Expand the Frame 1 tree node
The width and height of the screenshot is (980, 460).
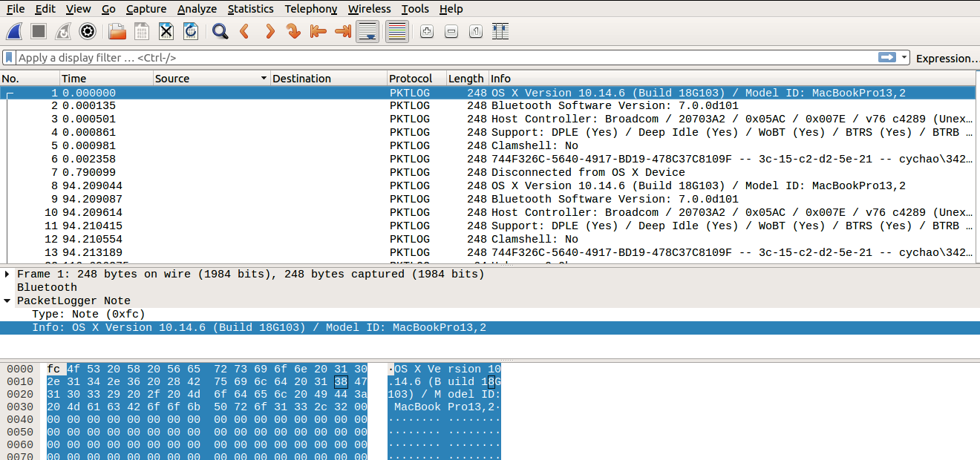pos(7,275)
